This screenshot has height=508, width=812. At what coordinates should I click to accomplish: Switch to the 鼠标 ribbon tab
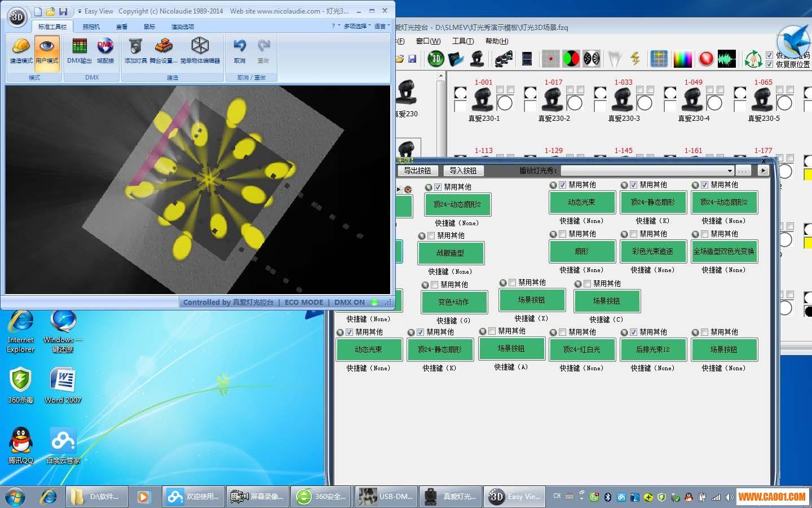click(x=149, y=27)
